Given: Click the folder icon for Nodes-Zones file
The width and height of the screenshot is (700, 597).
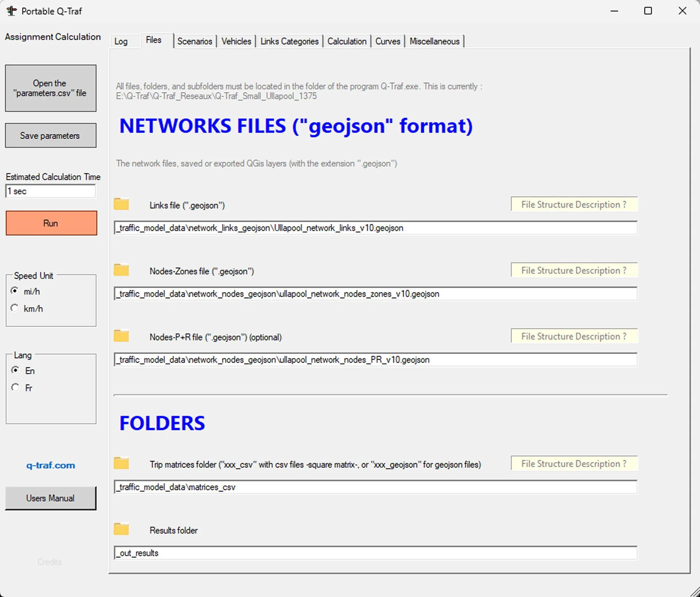Looking at the screenshot, I should 121,269.
